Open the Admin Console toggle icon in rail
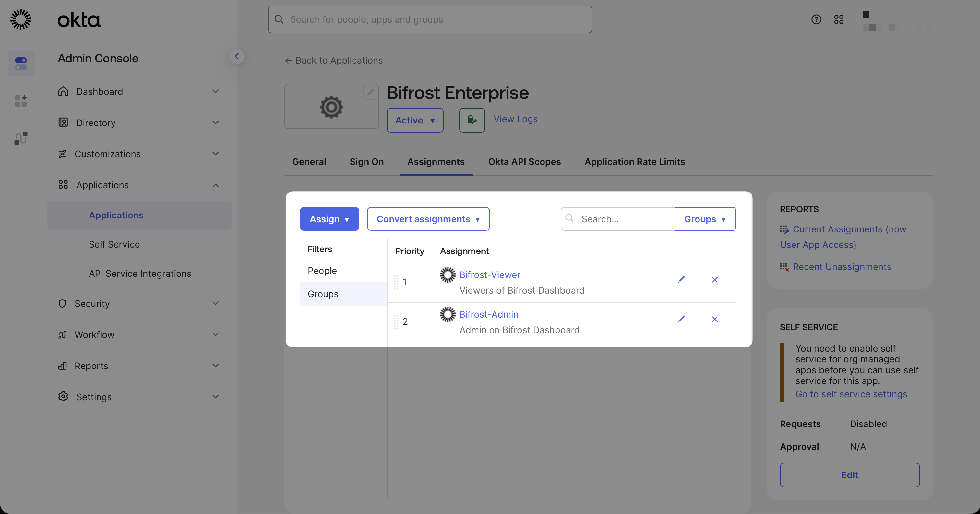This screenshot has width=980, height=514. point(20,64)
